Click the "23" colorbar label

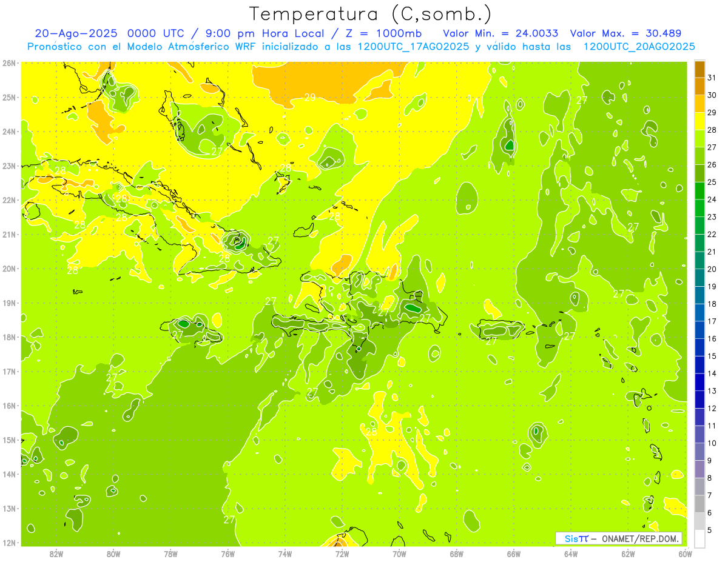coord(712,217)
